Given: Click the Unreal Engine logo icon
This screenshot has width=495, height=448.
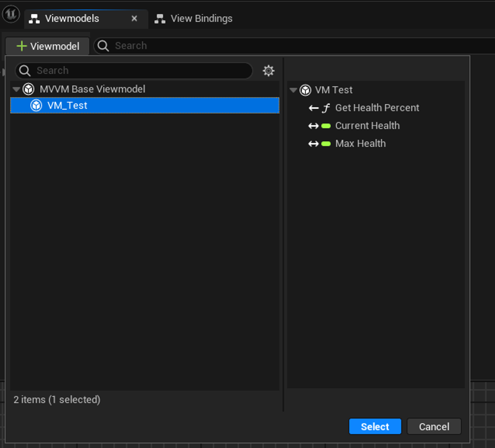Looking at the screenshot, I should (11, 14).
